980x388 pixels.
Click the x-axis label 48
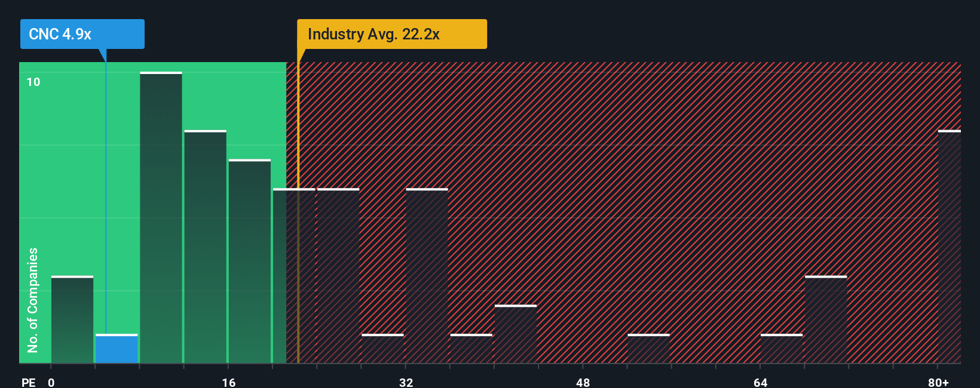583,382
